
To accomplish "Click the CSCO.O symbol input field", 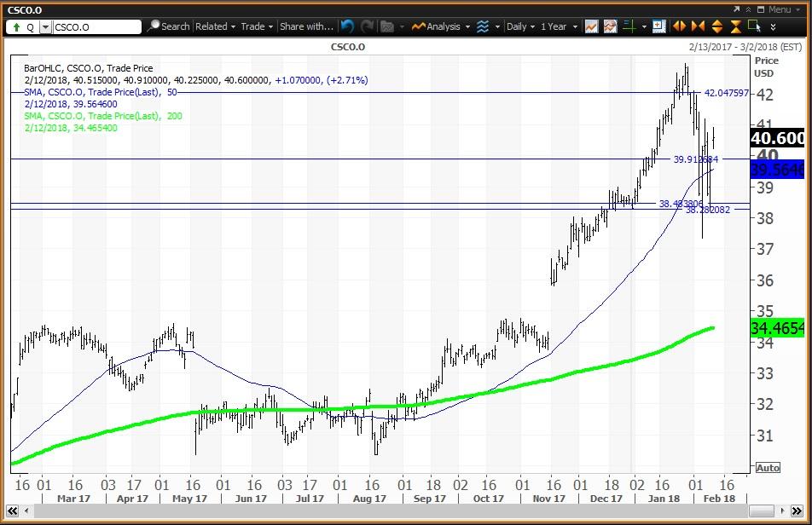I will (96, 27).
